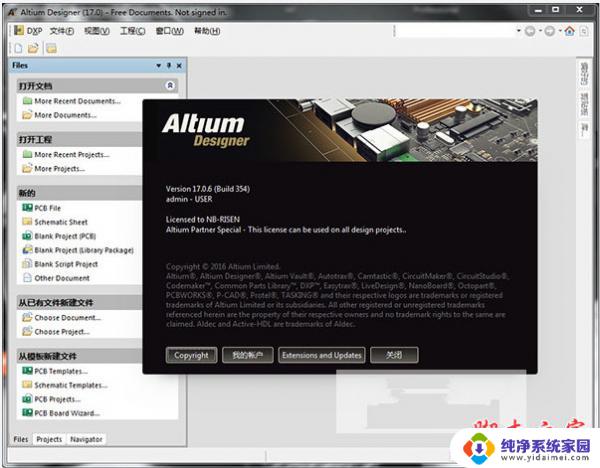Image resolution: width=600 pixels, height=468 pixels.
Task: Click the More Documents folder icon
Action: pyautogui.click(x=27, y=115)
